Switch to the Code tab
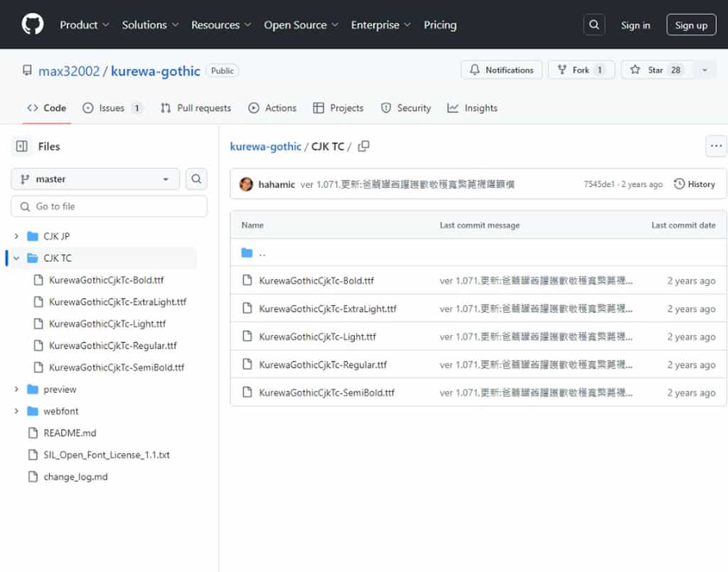728x572 pixels. [46, 108]
